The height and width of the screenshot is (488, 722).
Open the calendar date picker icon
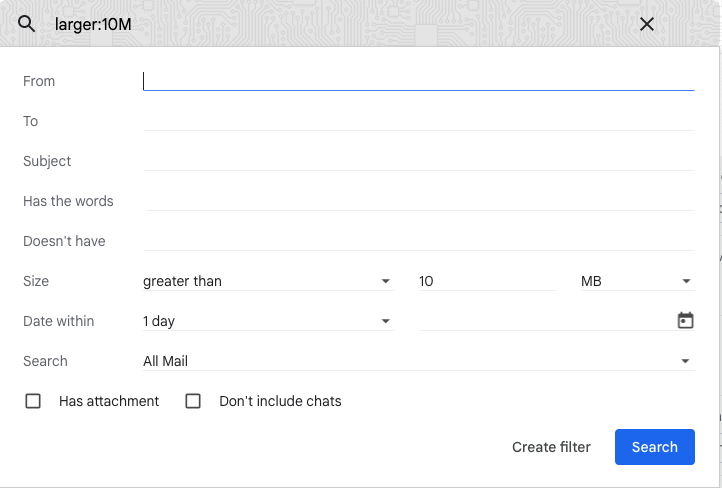[685, 320]
